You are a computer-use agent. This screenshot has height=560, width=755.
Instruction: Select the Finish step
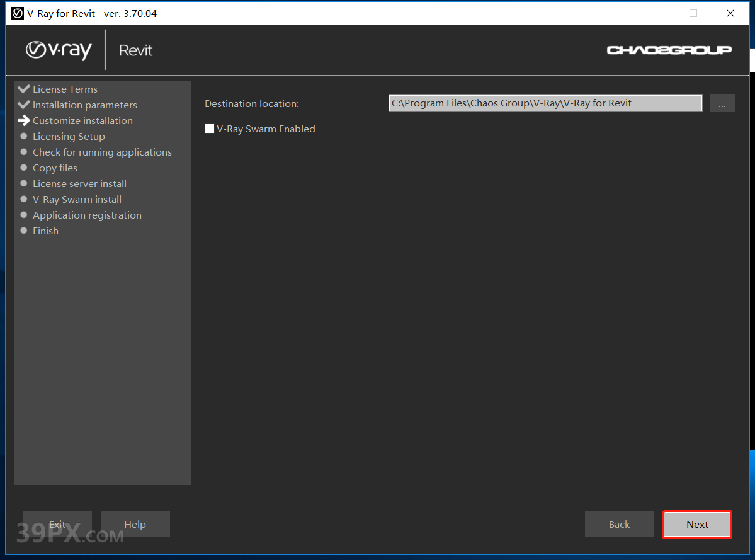tap(45, 231)
